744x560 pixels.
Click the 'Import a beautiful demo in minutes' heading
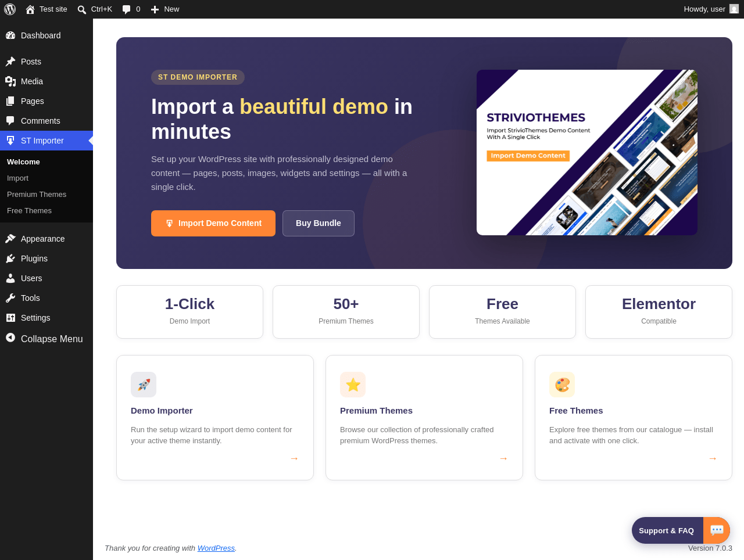pos(282,119)
